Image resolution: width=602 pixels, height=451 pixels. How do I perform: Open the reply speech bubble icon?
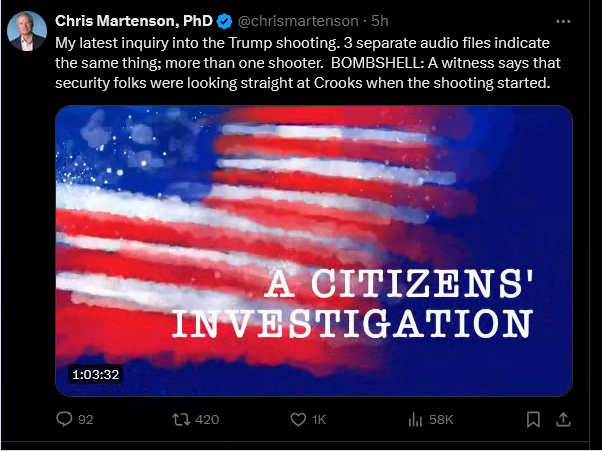(x=64, y=419)
